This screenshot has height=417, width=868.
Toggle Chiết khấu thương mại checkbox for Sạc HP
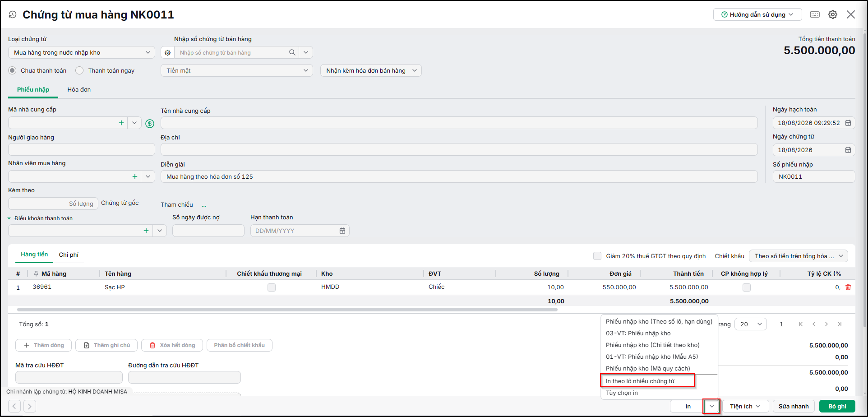272,287
